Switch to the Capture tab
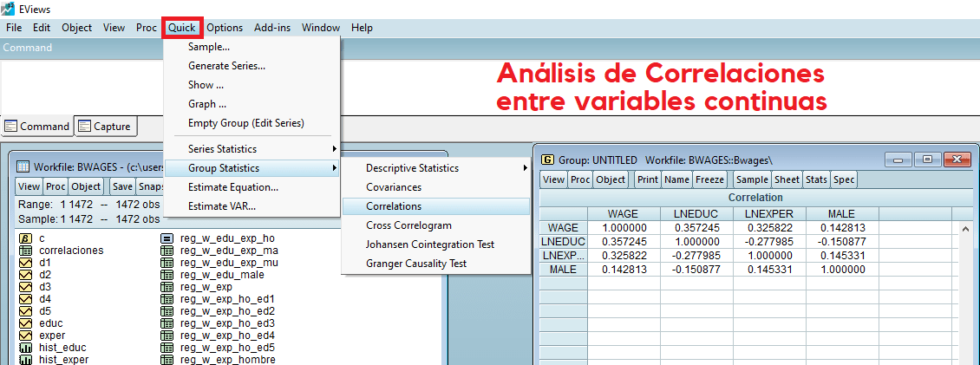The image size is (980, 365). pyautogui.click(x=106, y=127)
